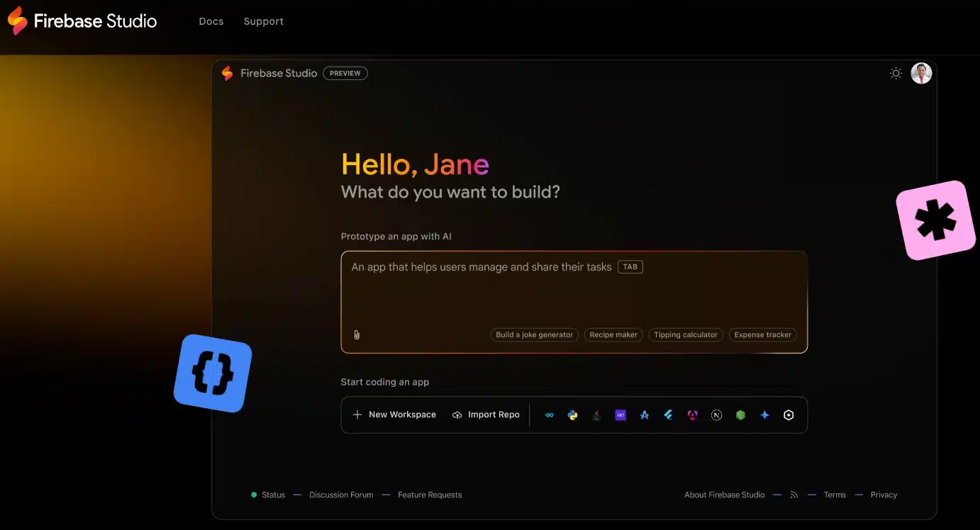Open the Gemini sparkle template icon
The image size is (980, 530).
(x=764, y=415)
